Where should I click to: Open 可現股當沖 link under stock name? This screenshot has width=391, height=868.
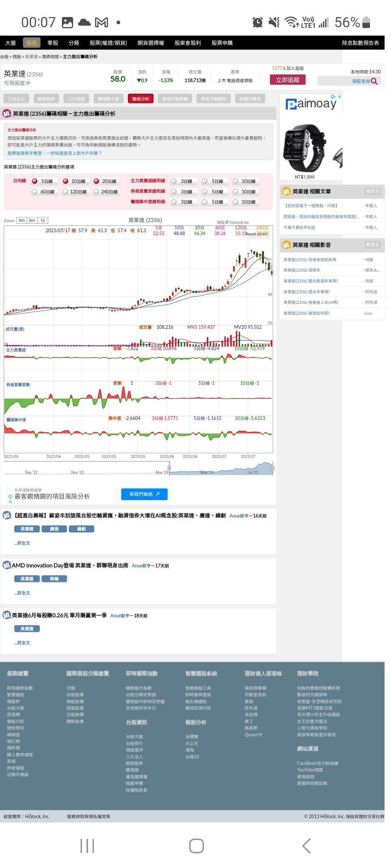(x=17, y=83)
